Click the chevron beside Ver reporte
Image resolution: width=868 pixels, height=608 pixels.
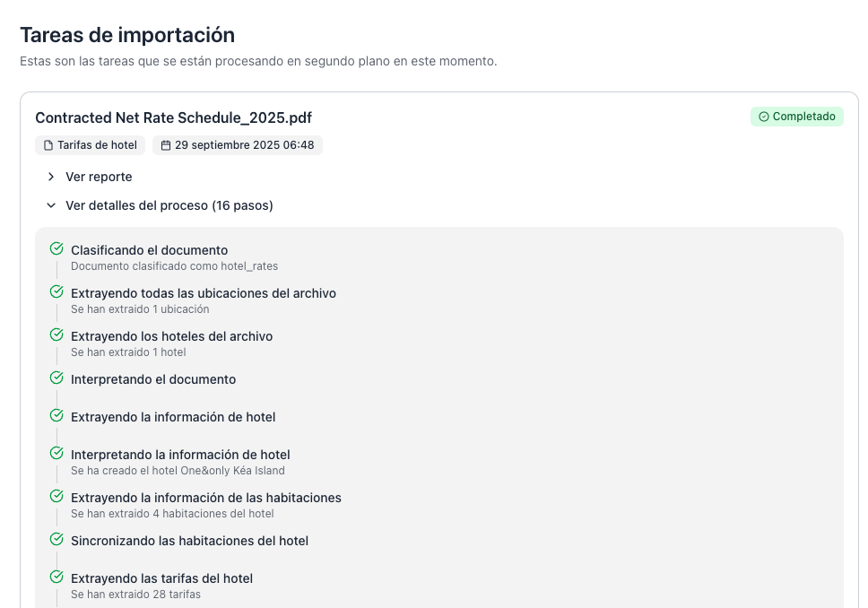point(51,177)
